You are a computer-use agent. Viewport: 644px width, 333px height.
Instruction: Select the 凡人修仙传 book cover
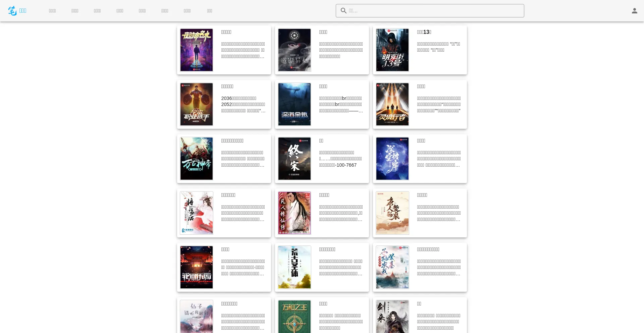(x=294, y=213)
